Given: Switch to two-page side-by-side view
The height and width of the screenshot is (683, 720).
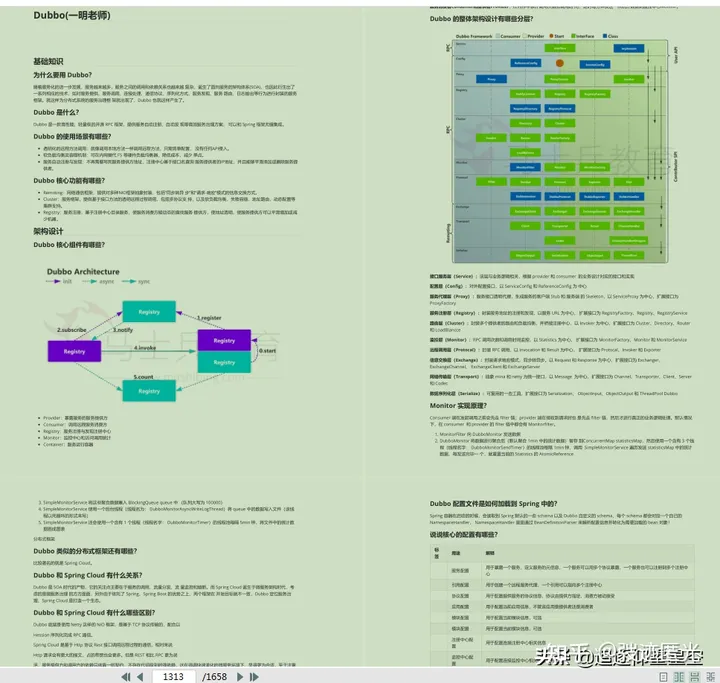Looking at the screenshot, I should 679,677.
